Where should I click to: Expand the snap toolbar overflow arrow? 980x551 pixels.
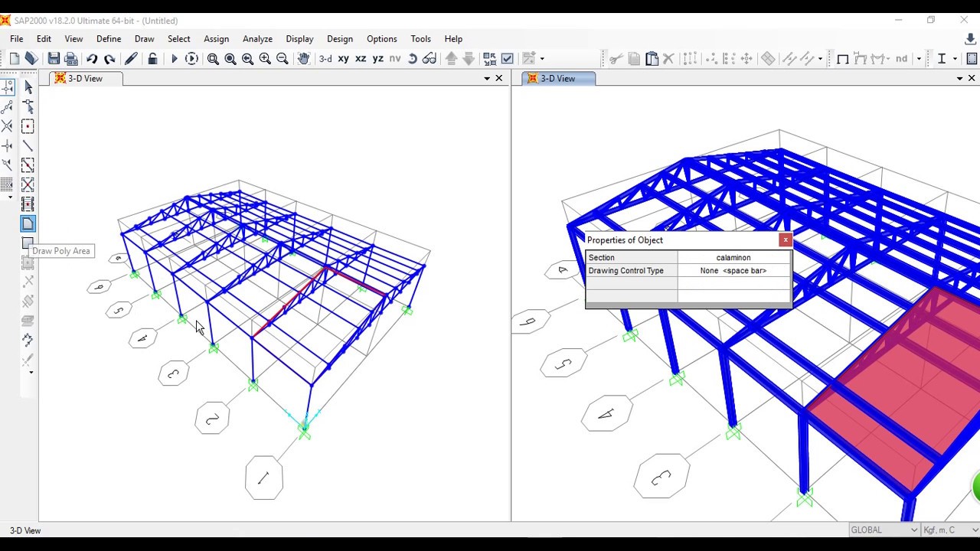(x=10, y=197)
